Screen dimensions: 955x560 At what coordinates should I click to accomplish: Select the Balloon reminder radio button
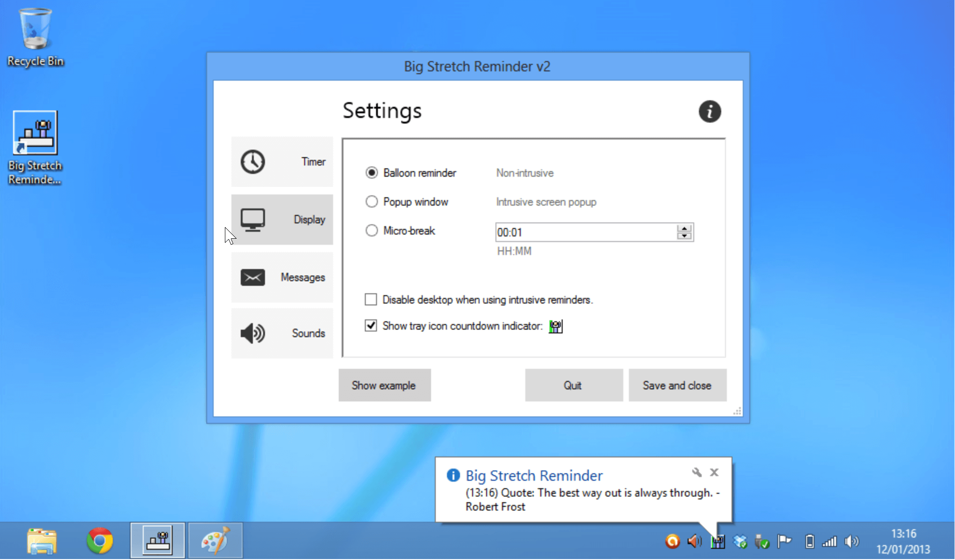[371, 173]
